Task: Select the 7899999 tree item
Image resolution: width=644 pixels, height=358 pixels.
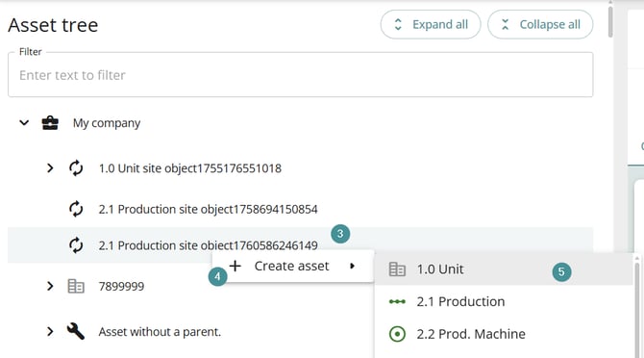Action: coord(121,287)
